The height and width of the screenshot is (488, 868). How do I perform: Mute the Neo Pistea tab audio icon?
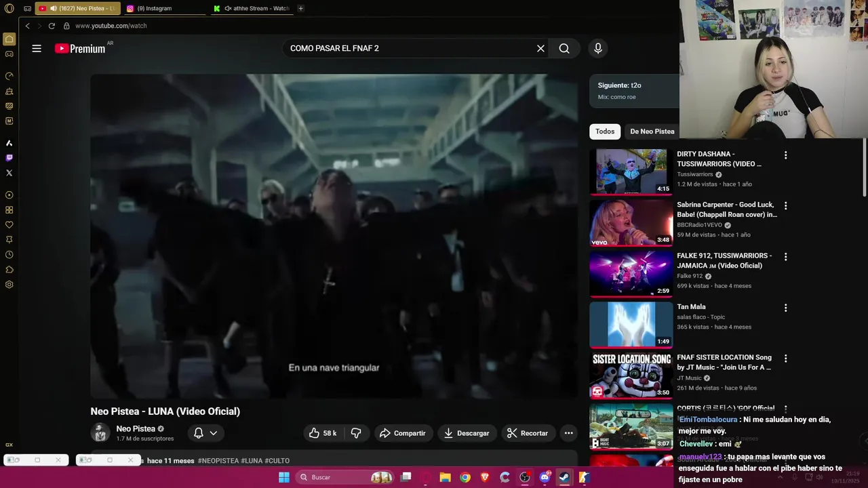pos(53,9)
